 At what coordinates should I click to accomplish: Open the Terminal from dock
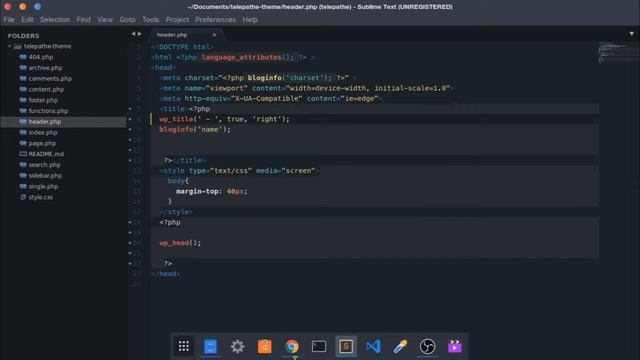pyautogui.click(x=319, y=346)
